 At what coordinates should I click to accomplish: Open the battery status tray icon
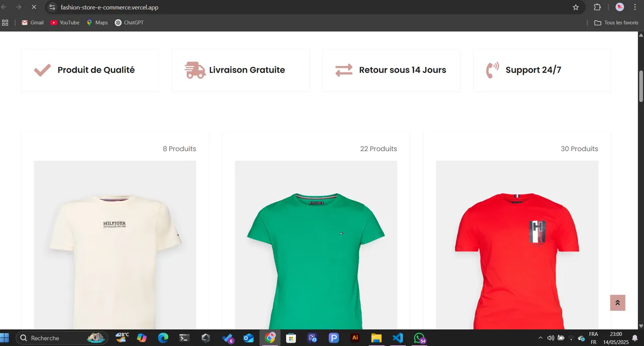(x=561, y=338)
